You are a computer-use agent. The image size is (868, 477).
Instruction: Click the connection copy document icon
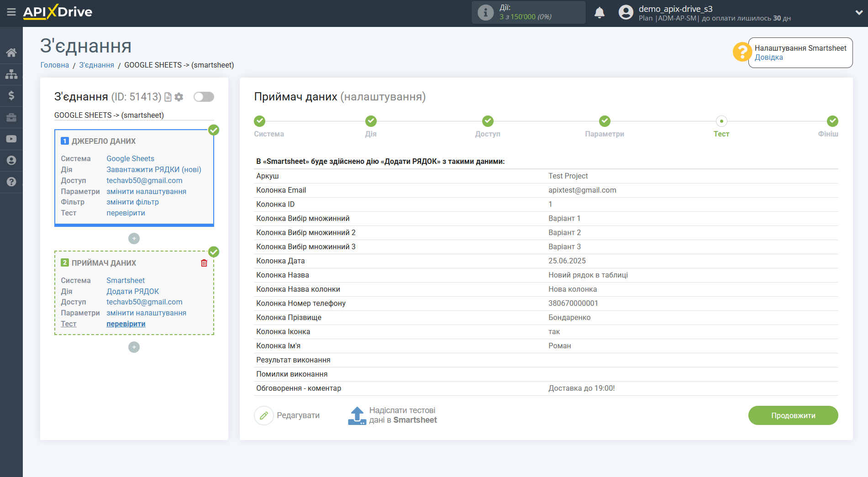pos(168,97)
